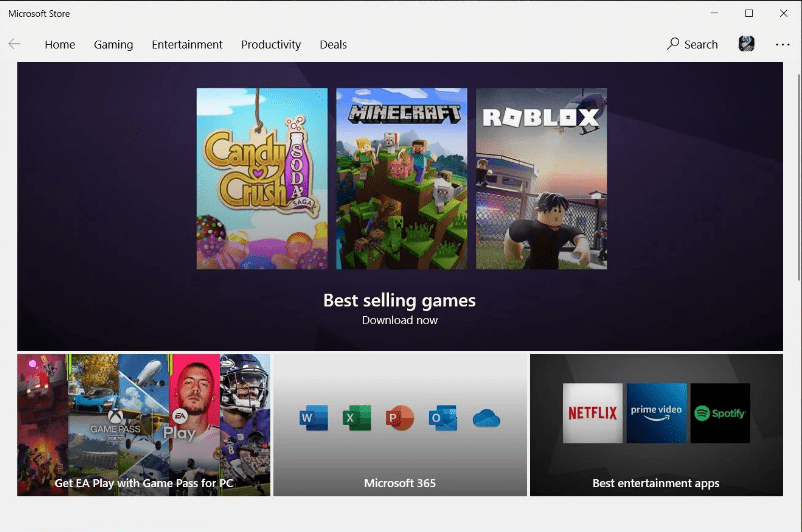
Task: Select the Excel icon tile
Action: tap(357, 417)
